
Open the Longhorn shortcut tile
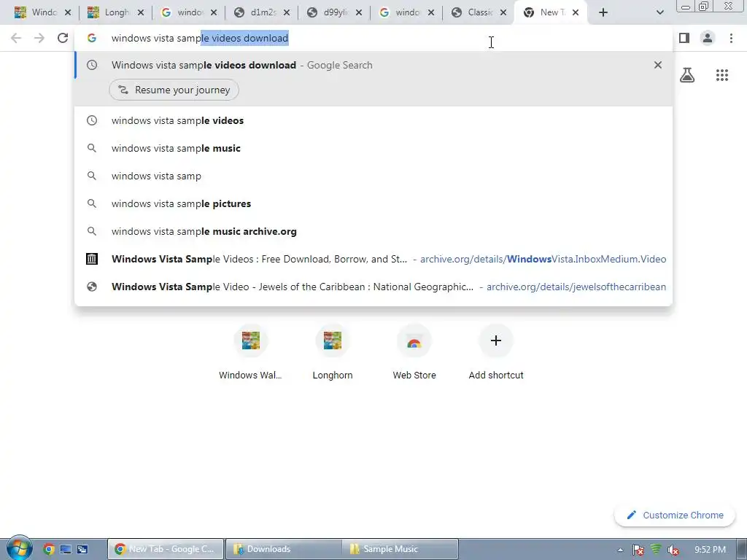pyautogui.click(x=333, y=354)
